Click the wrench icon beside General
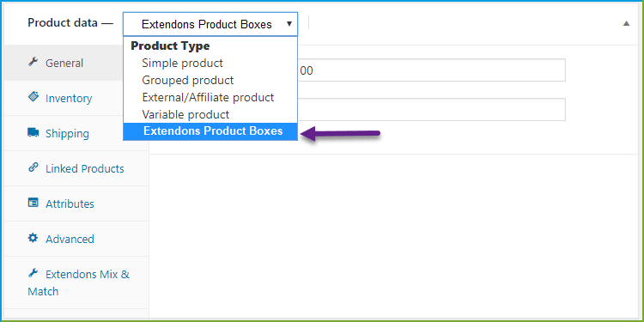This screenshot has width=644, height=322. pos(33,63)
